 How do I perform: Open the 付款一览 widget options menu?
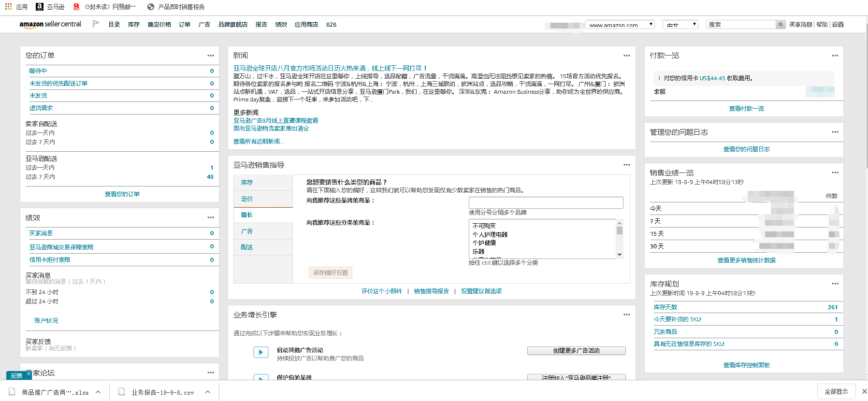[835, 56]
